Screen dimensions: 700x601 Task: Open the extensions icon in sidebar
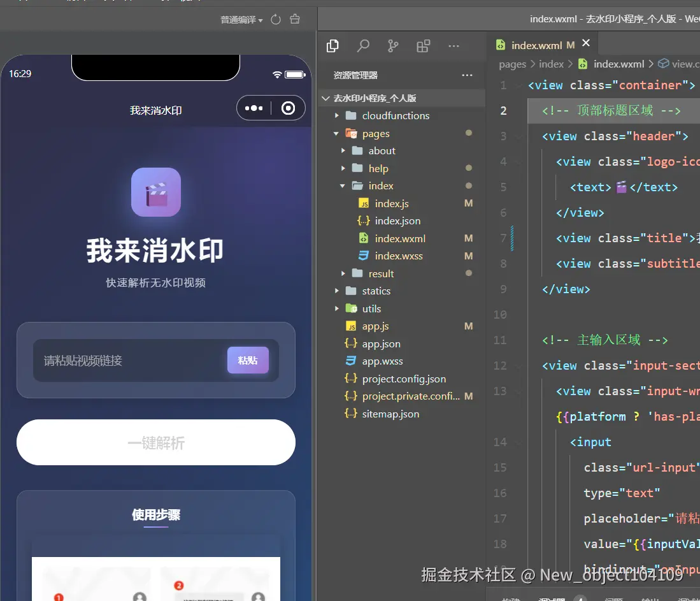click(423, 46)
